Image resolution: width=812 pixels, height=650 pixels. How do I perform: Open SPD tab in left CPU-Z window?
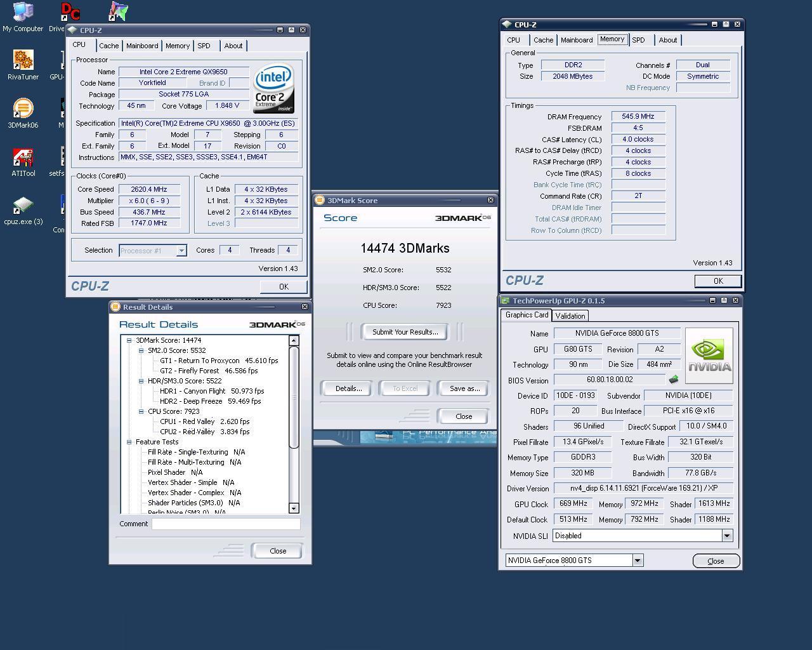point(204,46)
